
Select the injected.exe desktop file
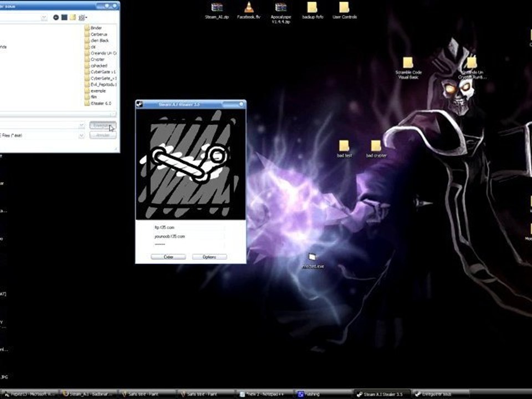[313, 260]
